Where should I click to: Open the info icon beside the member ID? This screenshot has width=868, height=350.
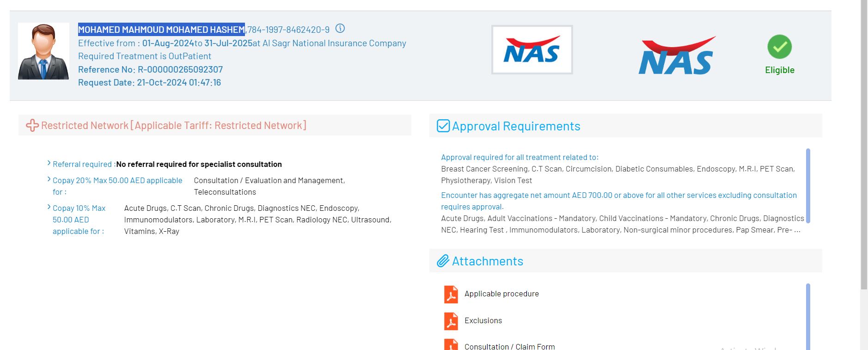pyautogui.click(x=340, y=29)
